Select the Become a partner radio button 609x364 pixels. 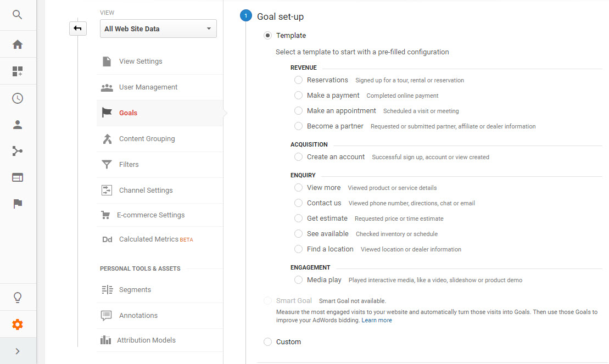(x=298, y=126)
